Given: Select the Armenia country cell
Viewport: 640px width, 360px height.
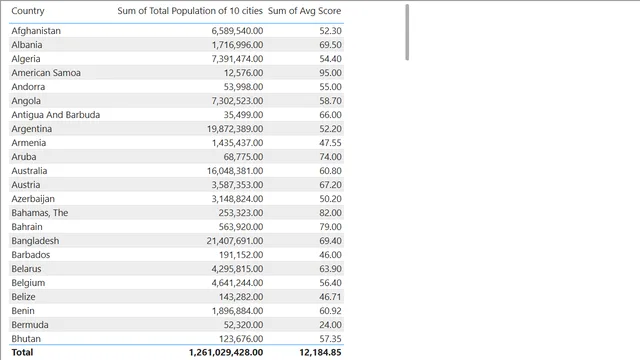Looking at the screenshot, I should coord(29,143).
